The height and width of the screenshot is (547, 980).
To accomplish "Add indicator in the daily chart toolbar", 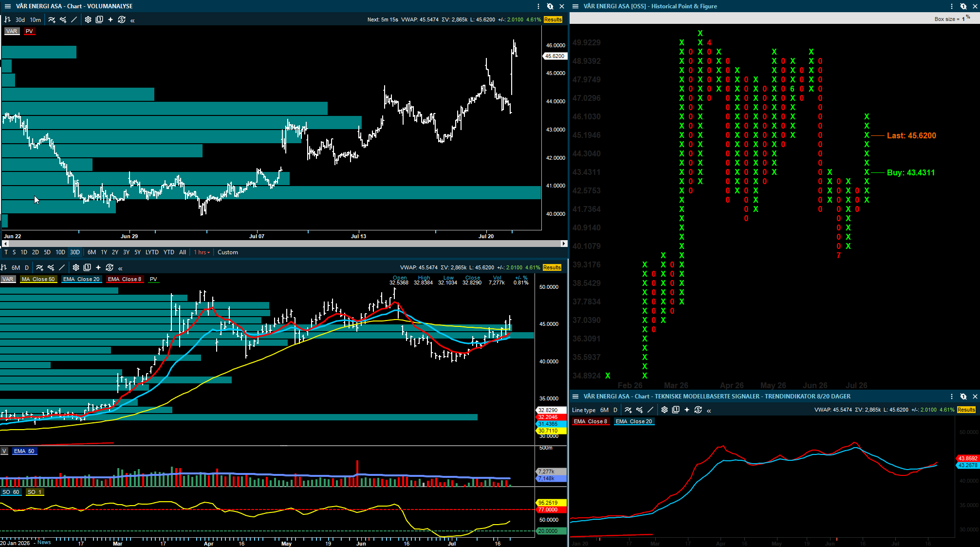I will pos(39,267).
